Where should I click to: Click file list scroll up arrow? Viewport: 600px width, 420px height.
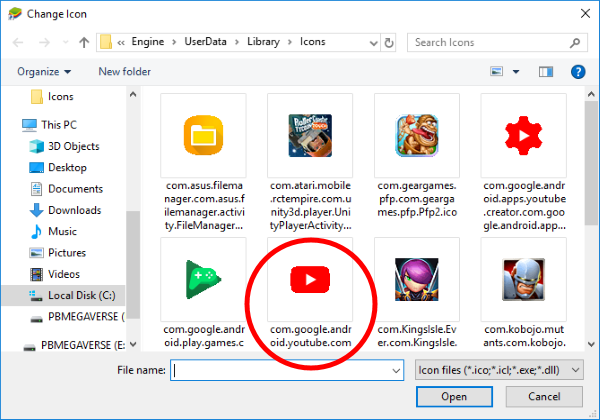click(x=591, y=94)
